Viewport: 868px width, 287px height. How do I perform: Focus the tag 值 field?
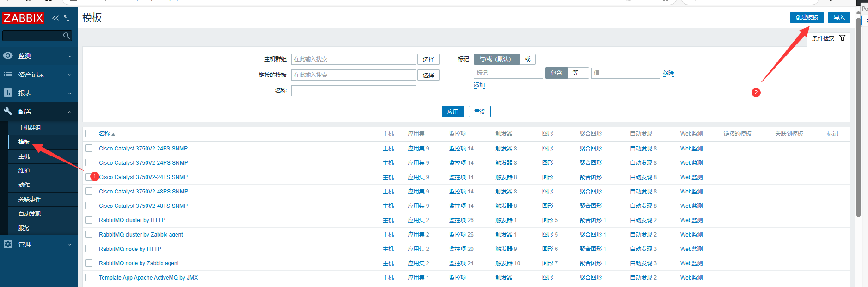(x=626, y=73)
